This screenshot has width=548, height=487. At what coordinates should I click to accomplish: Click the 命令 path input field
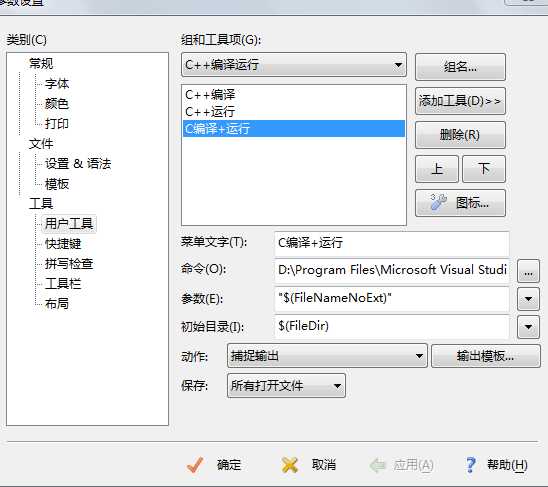tap(391, 270)
